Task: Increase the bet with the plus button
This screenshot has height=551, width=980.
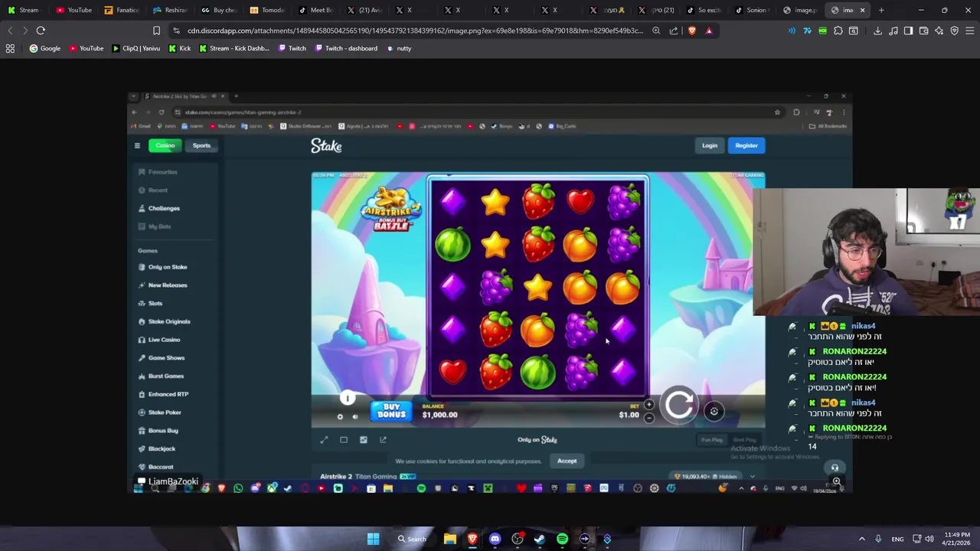Action: [648, 405]
